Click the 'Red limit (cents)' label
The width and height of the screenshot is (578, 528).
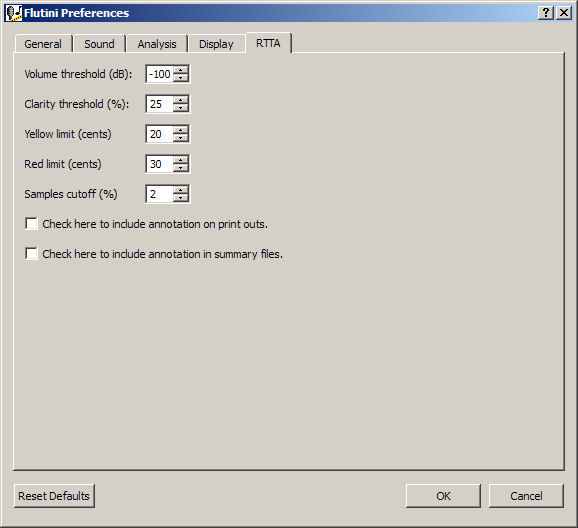coord(63,164)
